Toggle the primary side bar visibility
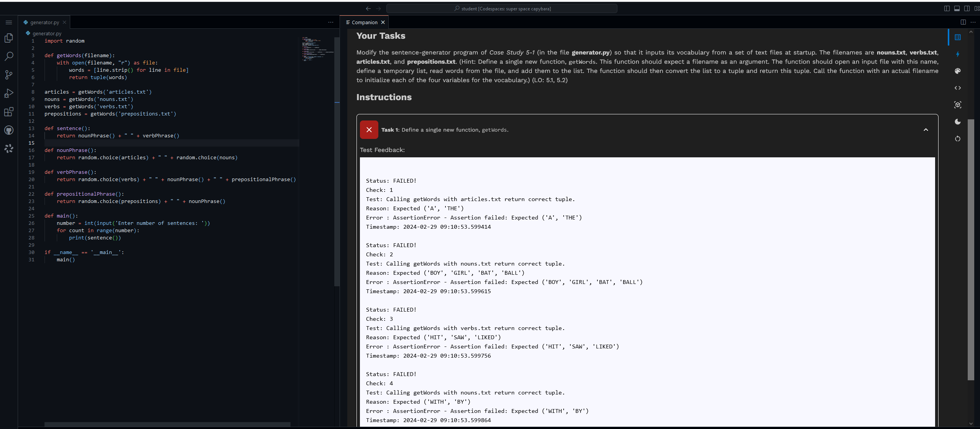Screen dimensions: 980x429 pyautogui.click(x=947, y=8)
